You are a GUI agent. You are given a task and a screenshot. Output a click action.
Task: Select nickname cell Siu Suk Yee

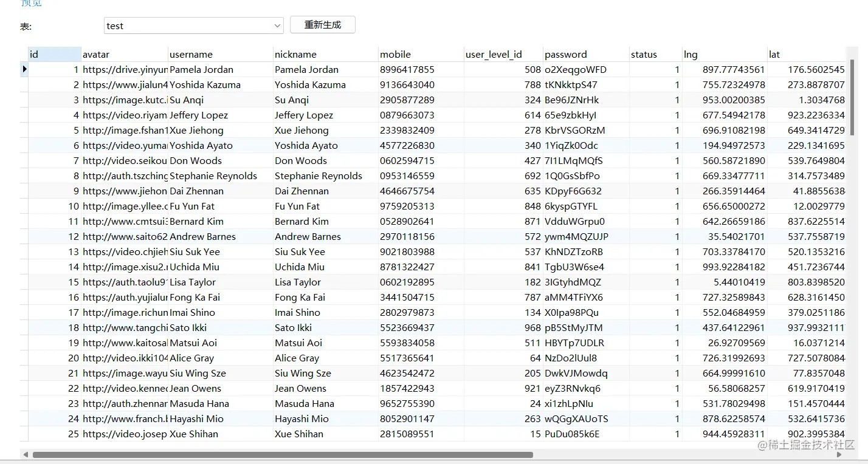[x=326, y=251]
